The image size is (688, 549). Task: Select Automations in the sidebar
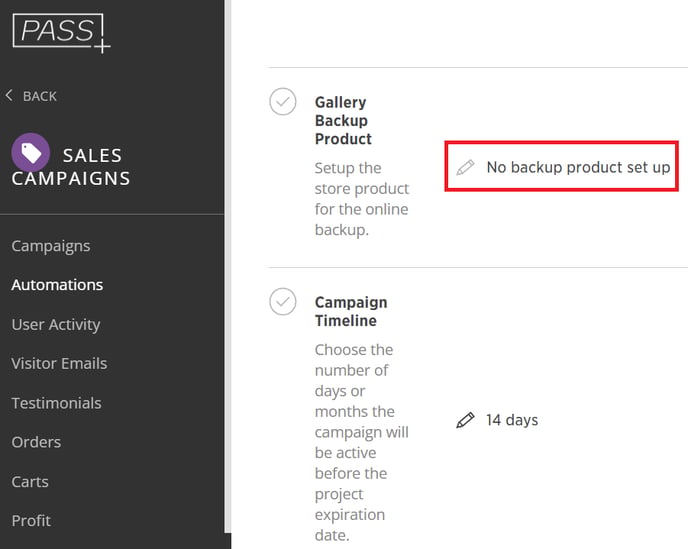click(x=57, y=285)
